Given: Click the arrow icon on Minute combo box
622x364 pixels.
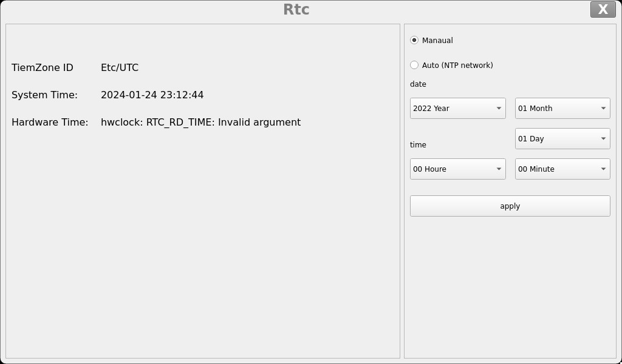Looking at the screenshot, I should [x=603, y=169].
